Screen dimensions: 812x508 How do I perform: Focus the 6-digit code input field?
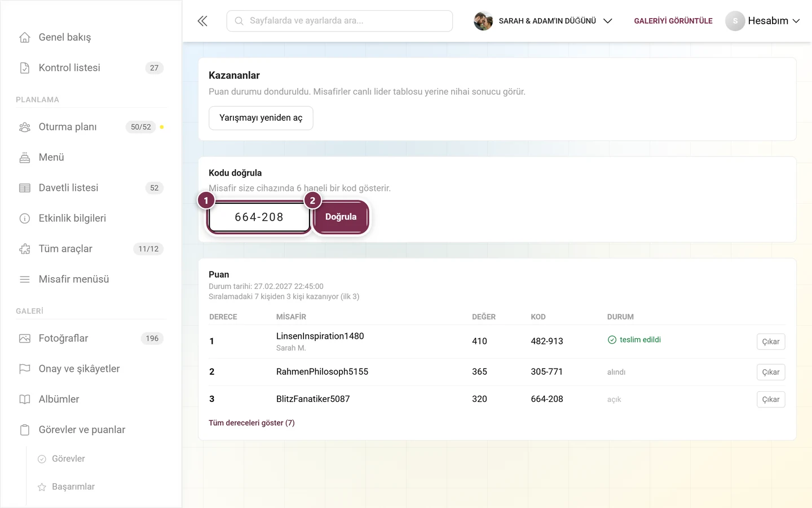click(259, 217)
